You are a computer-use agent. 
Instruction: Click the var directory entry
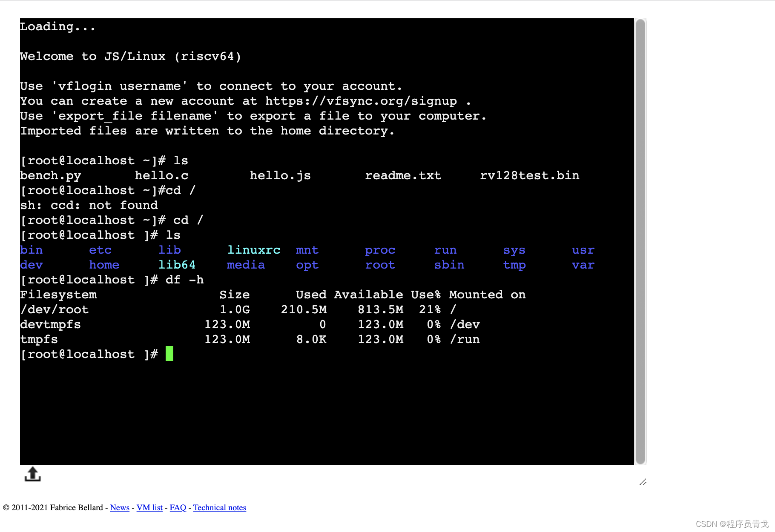click(x=583, y=265)
